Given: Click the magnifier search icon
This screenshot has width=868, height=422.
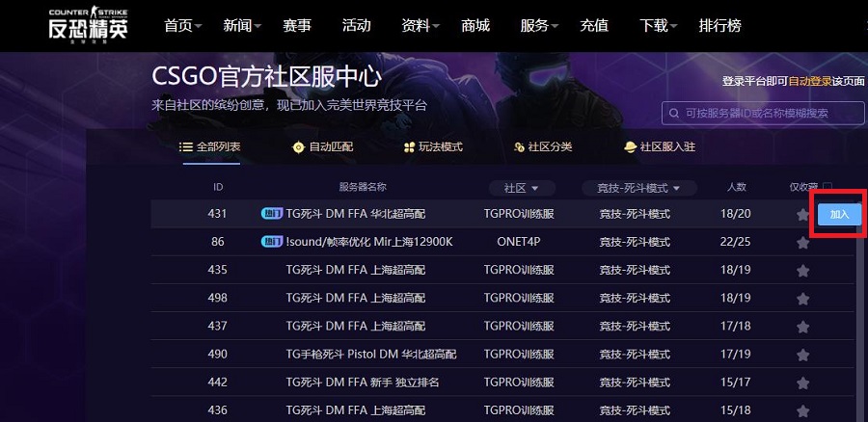Looking at the screenshot, I should coord(674,114).
